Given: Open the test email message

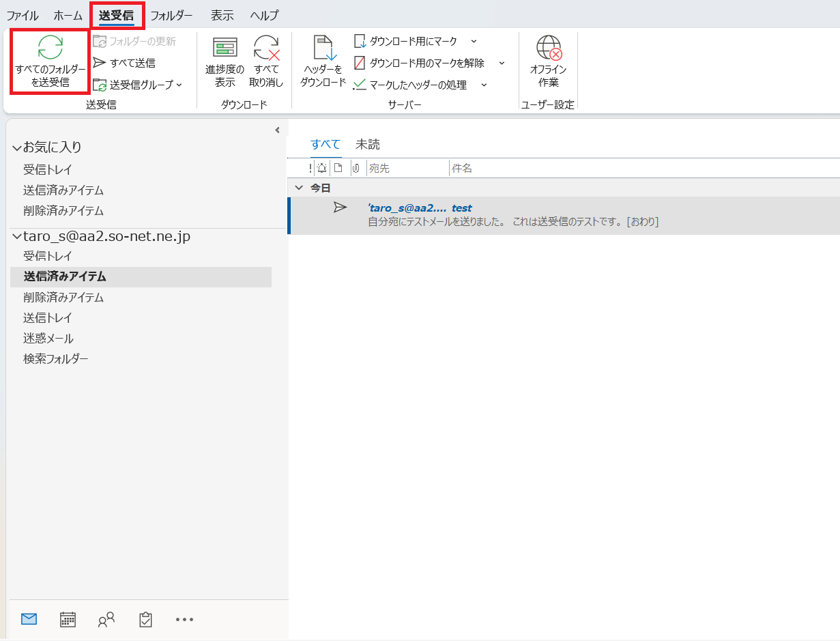Looking at the screenshot, I should coord(512,215).
